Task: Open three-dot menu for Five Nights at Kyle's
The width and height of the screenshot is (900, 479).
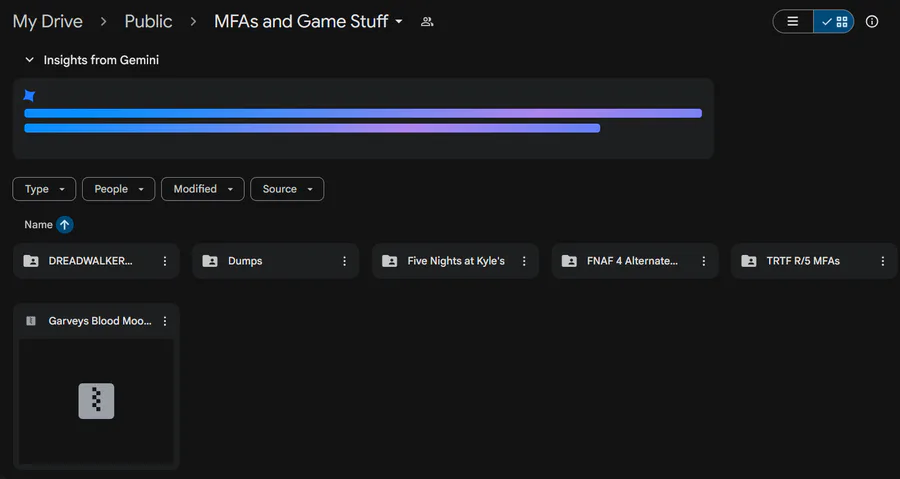Action: click(x=524, y=261)
